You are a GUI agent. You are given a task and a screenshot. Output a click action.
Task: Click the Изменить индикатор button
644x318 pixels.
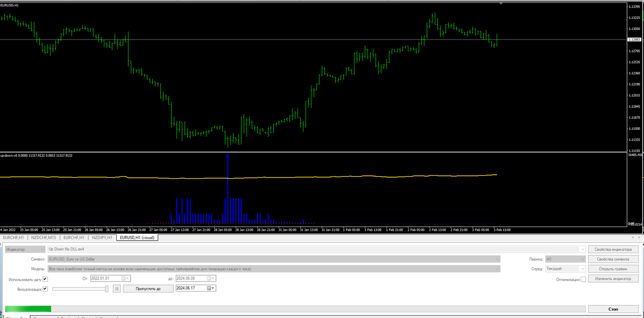[x=613, y=279]
